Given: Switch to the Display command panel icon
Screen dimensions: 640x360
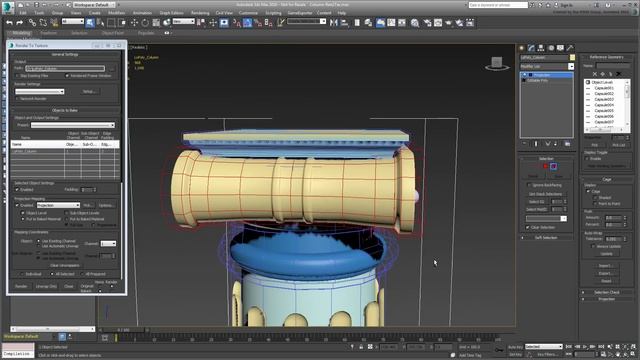Looking at the screenshot, I should tap(560, 48).
